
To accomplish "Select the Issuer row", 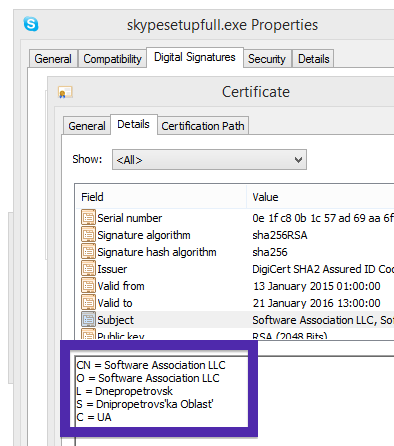I will (x=235, y=269).
